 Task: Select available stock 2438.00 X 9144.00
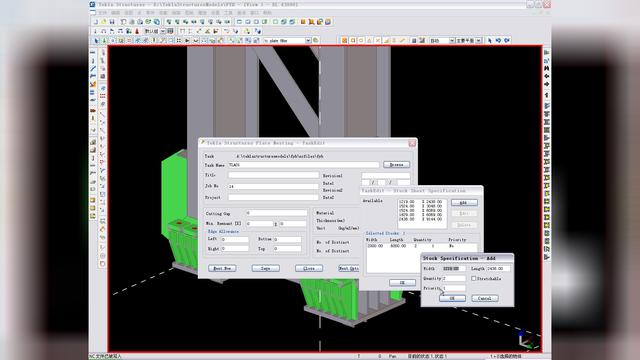click(x=420, y=219)
